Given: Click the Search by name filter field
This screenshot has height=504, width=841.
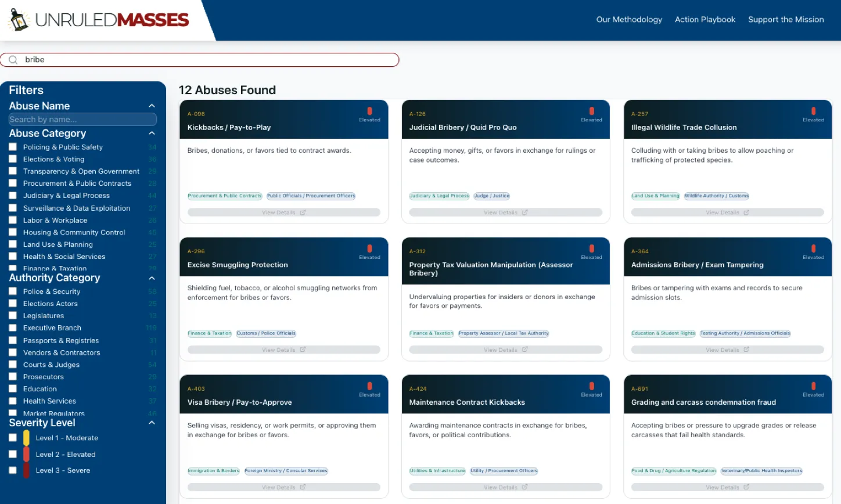Looking at the screenshot, I should [x=82, y=119].
